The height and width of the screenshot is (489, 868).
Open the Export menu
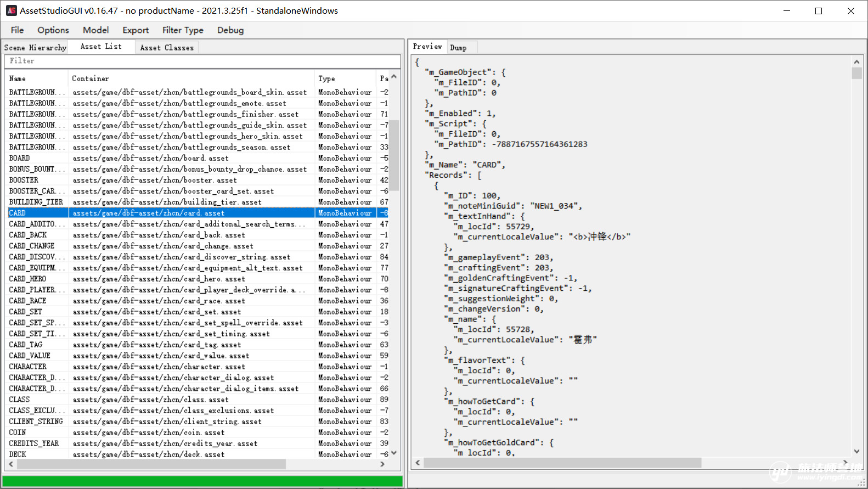tap(136, 30)
